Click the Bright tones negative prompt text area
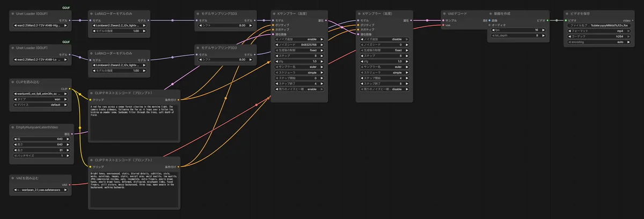 click(x=133, y=190)
